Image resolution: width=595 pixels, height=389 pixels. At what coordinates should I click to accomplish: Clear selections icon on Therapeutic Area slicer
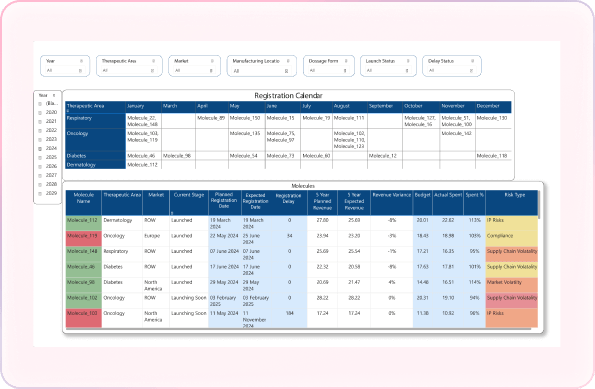tap(153, 61)
